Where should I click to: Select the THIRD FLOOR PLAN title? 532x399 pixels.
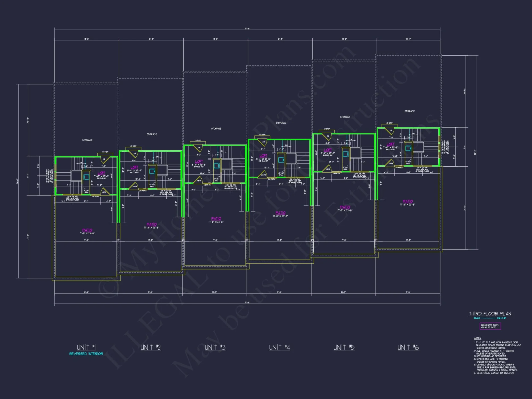coord(490,314)
